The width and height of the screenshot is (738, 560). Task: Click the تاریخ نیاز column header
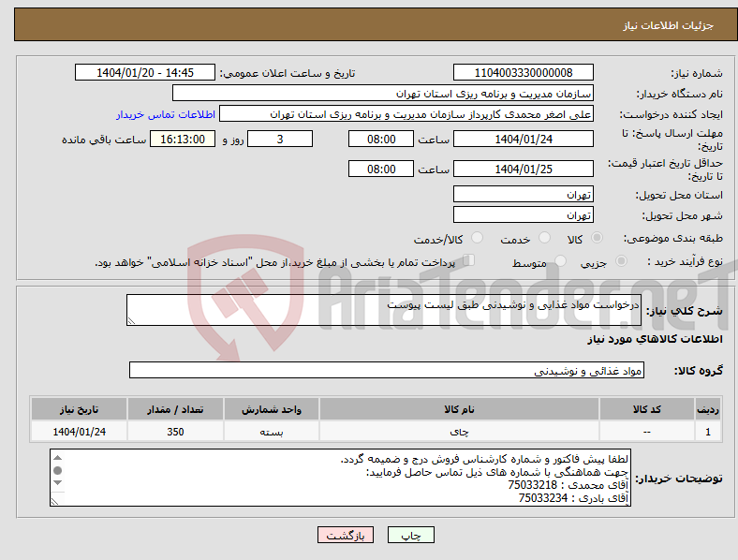(x=79, y=409)
